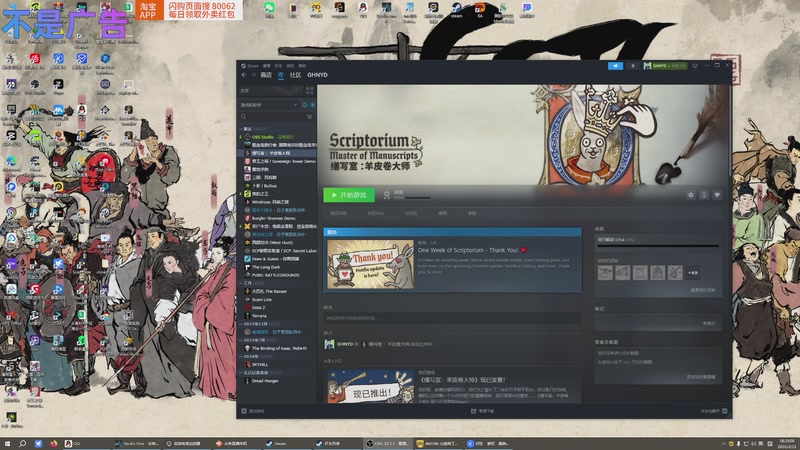
Task: Select Dread Hunger in library list
Action: 278,381
